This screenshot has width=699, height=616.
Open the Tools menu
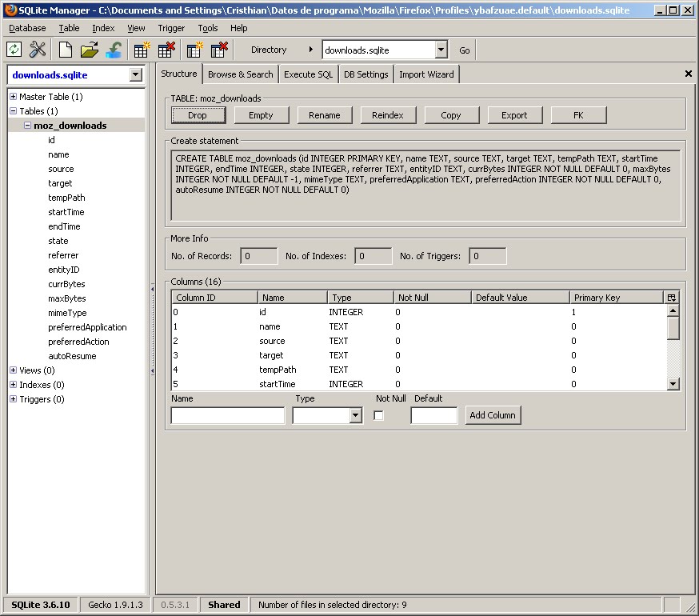[208, 28]
